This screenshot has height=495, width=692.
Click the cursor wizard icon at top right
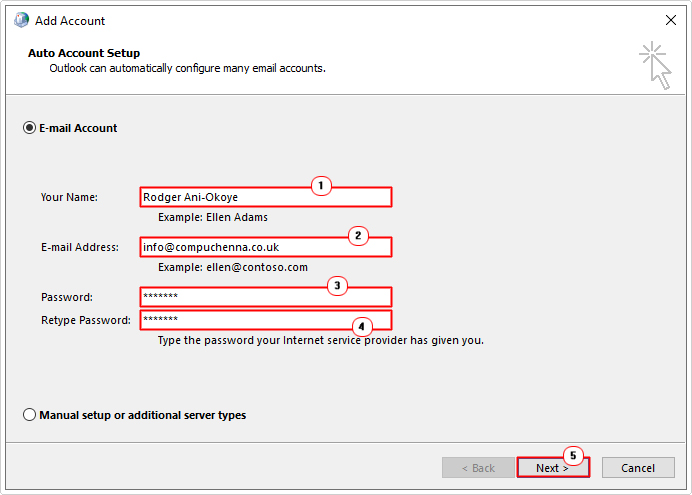[x=655, y=66]
